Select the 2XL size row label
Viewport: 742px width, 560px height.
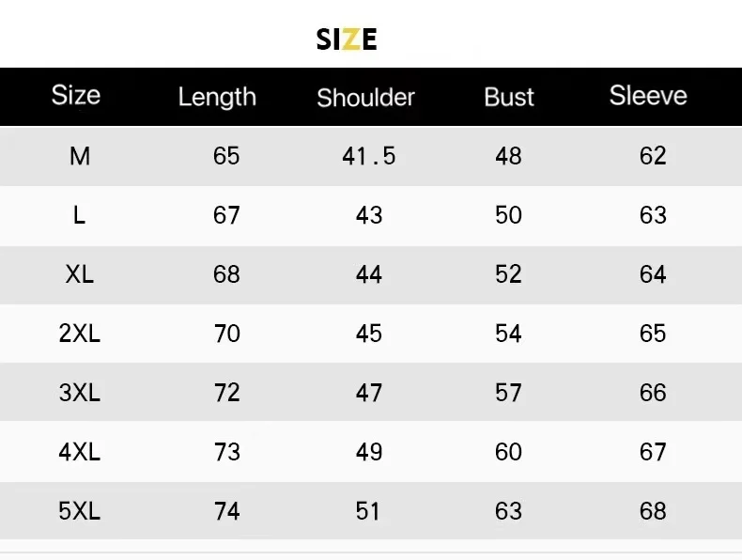[80, 334]
